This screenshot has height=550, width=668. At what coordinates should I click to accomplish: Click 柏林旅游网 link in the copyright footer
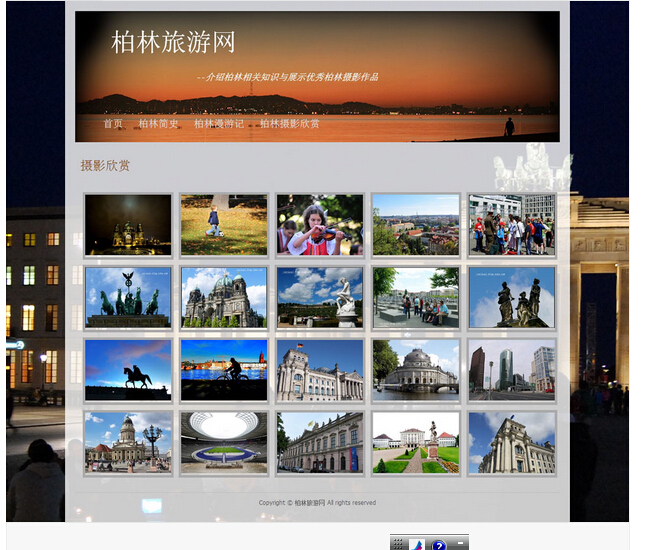[x=310, y=503]
